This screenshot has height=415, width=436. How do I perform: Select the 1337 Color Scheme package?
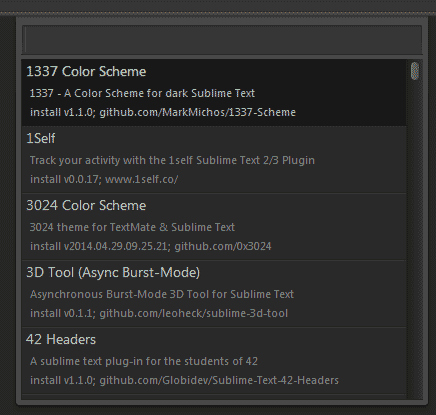click(214, 93)
